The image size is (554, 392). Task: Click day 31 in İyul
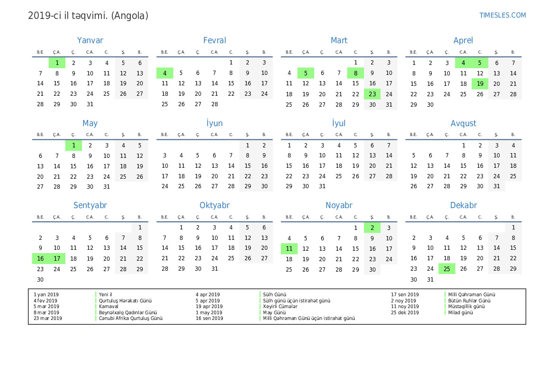[x=322, y=186]
